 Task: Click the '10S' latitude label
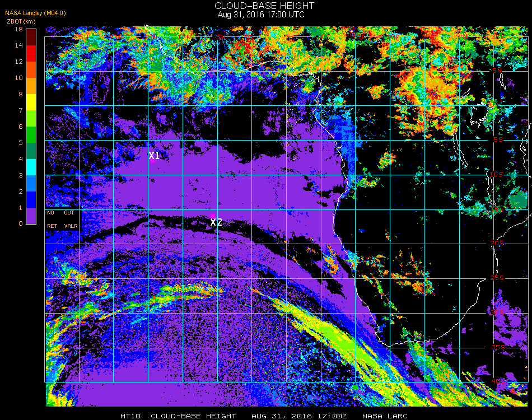[496, 174]
